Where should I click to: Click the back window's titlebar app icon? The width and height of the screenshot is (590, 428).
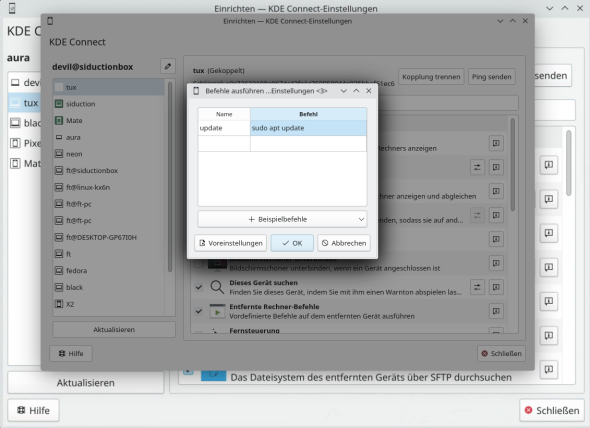[x=12, y=8]
